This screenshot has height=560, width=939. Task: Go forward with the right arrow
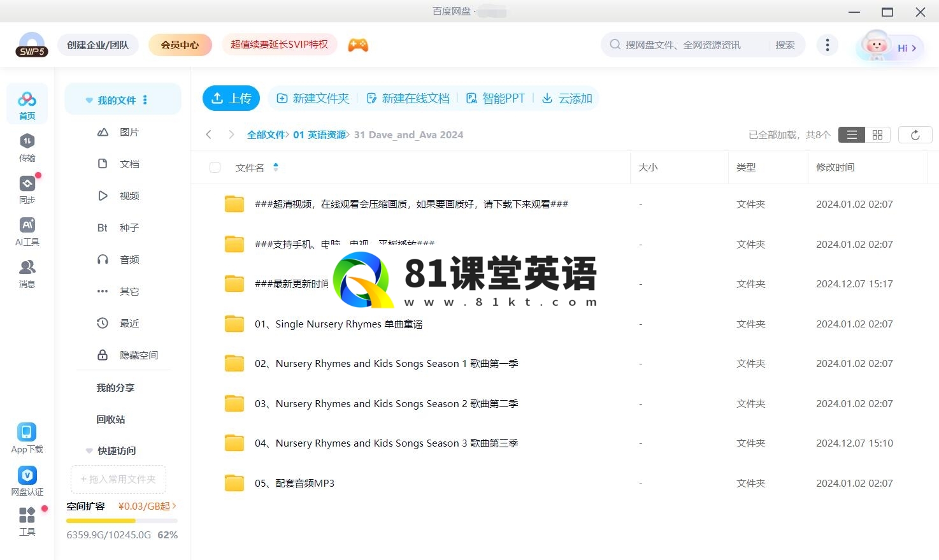pos(231,134)
